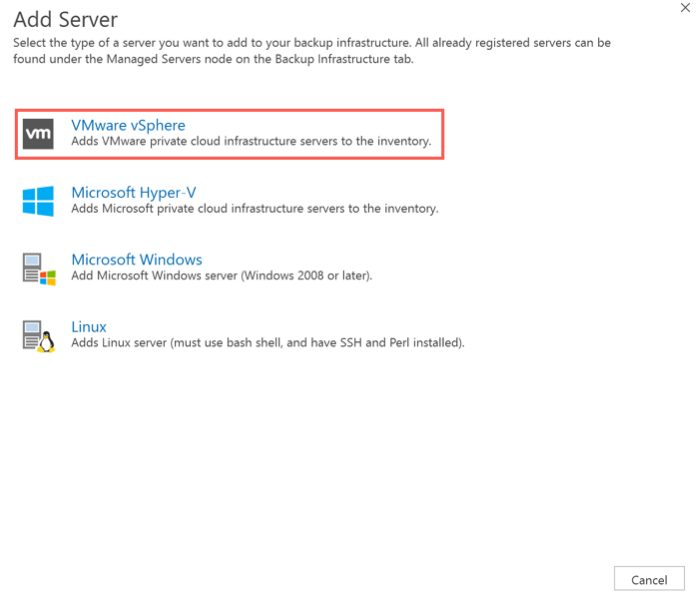Click the 'Adds Microsoft private cloud' description
The height and width of the screenshot is (600, 700).
click(x=254, y=209)
